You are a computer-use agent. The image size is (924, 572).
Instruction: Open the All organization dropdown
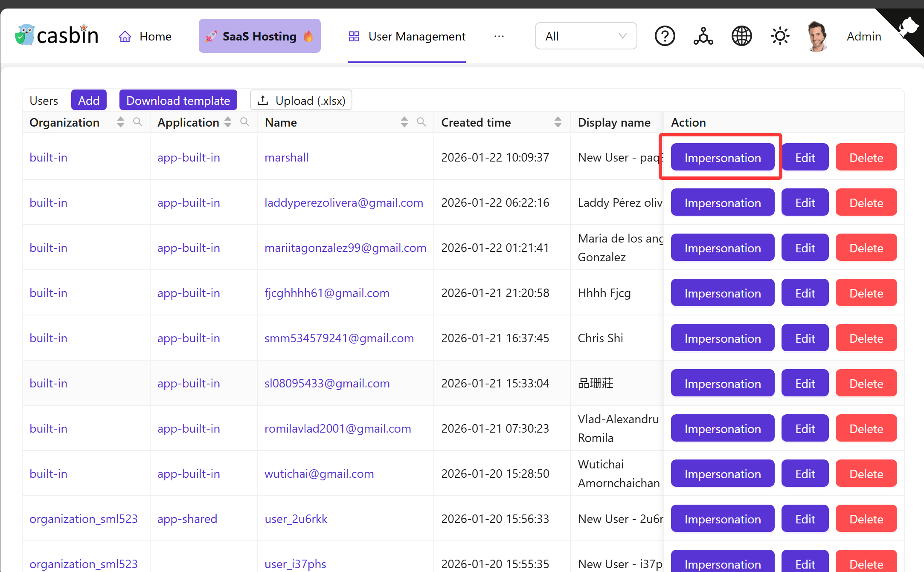point(585,36)
